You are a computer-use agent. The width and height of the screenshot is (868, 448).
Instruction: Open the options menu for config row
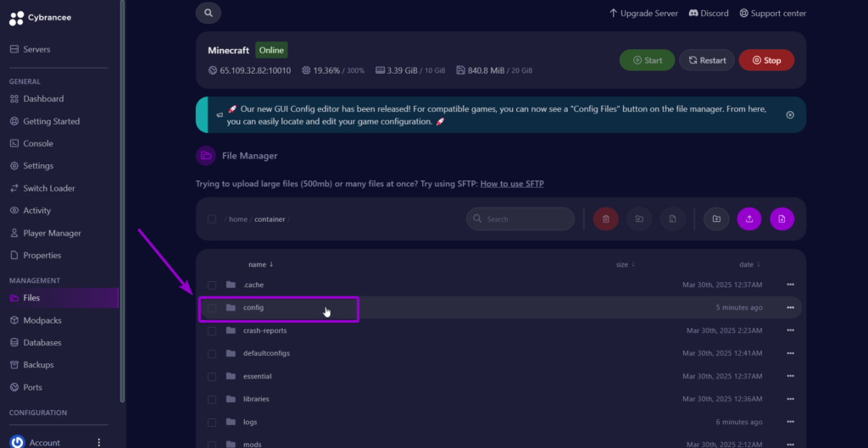click(x=790, y=307)
